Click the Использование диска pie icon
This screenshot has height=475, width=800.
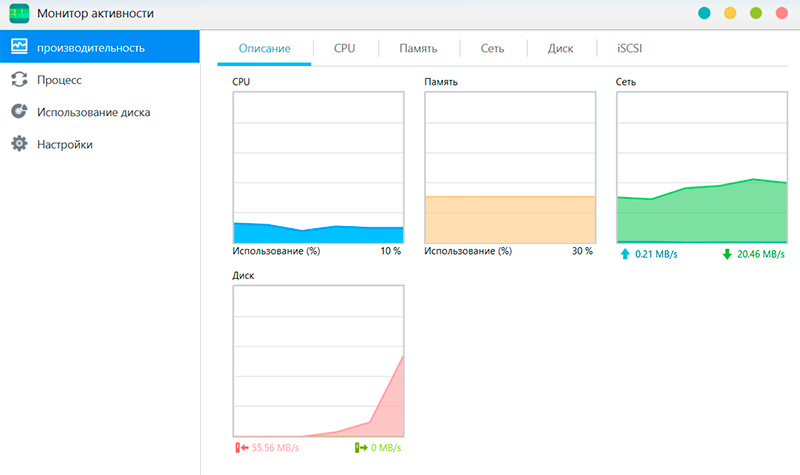[x=18, y=112]
